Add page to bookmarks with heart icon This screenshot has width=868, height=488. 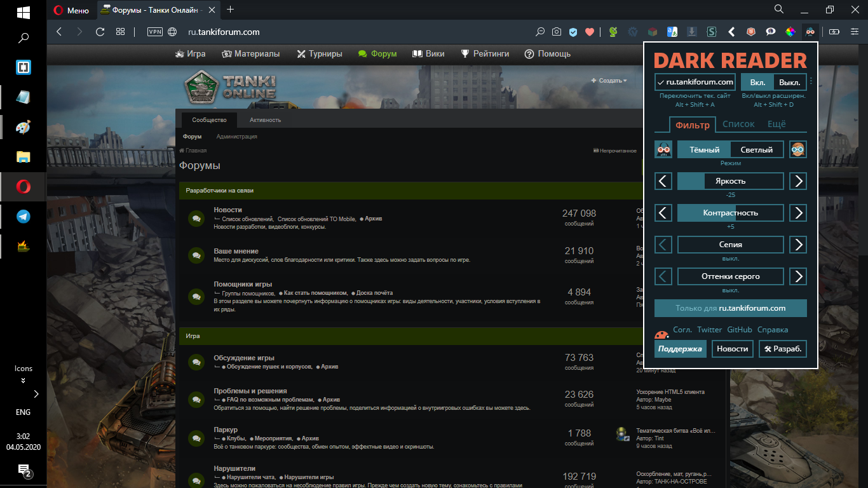tap(590, 32)
